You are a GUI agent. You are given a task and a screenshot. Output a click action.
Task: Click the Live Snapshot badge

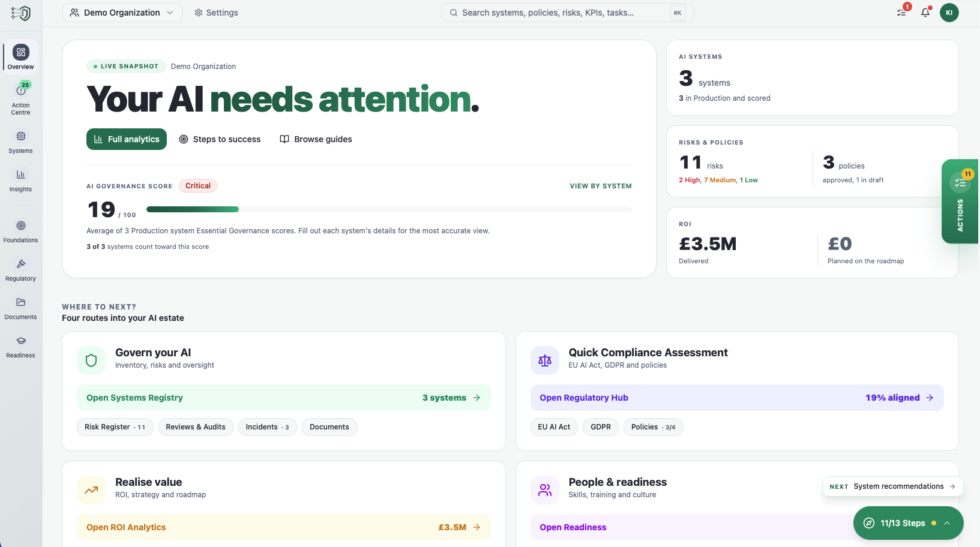coord(126,67)
